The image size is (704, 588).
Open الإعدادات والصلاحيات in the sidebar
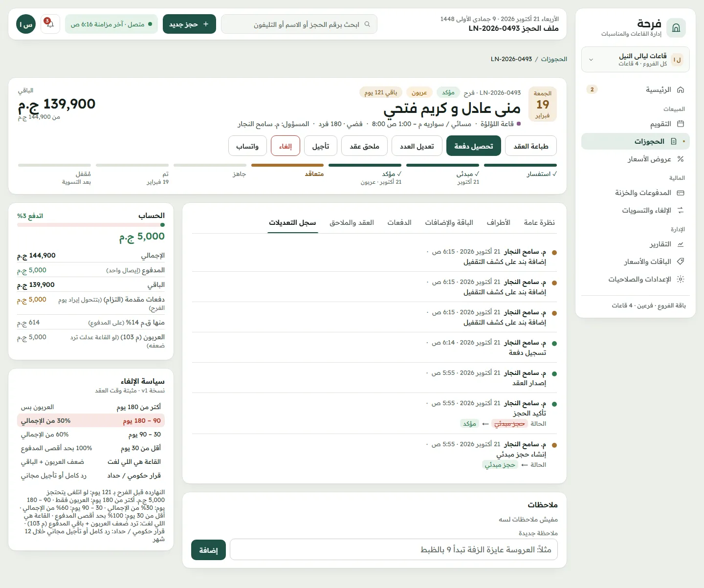[636, 279]
